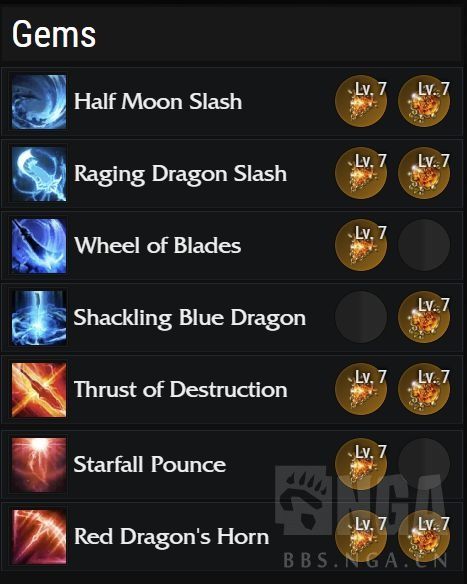Click the Red Dragon's Horn skill icon
The image size is (467, 584).
click(x=39, y=537)
